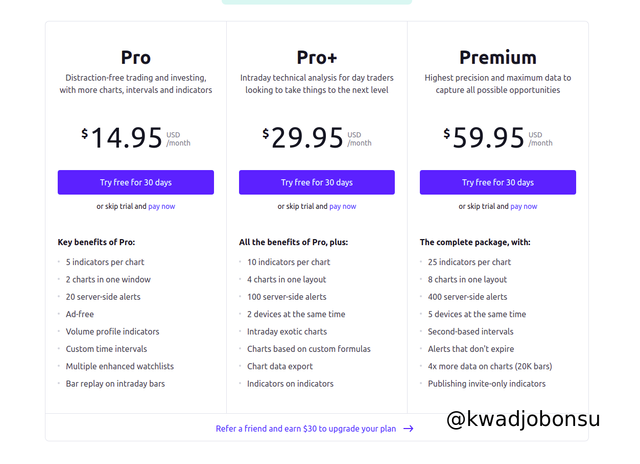This screenshot has height=464, width=640.
Task: Click the 'Ad-free' benefit in the Pro list
Action: [81, 314]
